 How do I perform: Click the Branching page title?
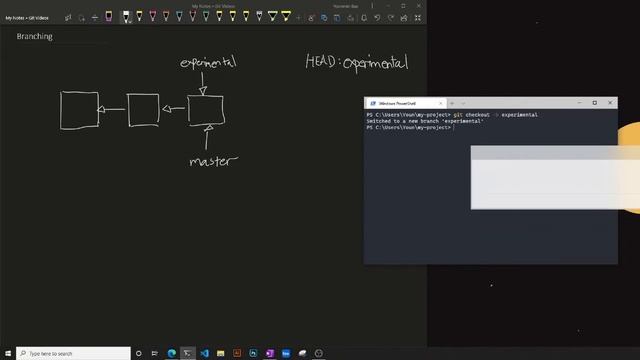click(34, 36)
